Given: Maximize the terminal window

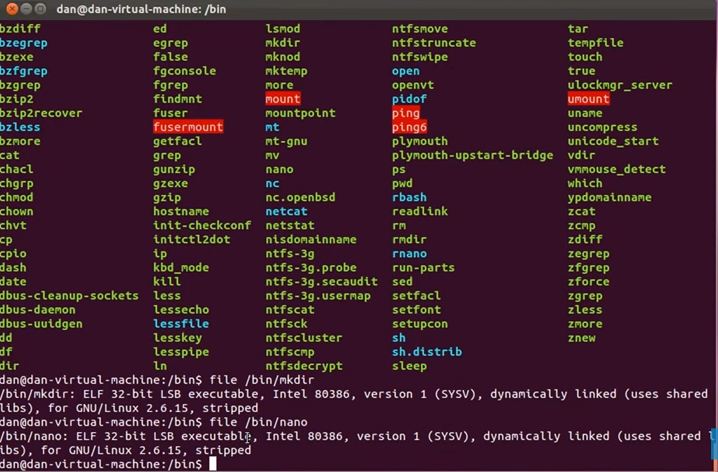Looking at the screenshot, I should (x=40, y=9).
